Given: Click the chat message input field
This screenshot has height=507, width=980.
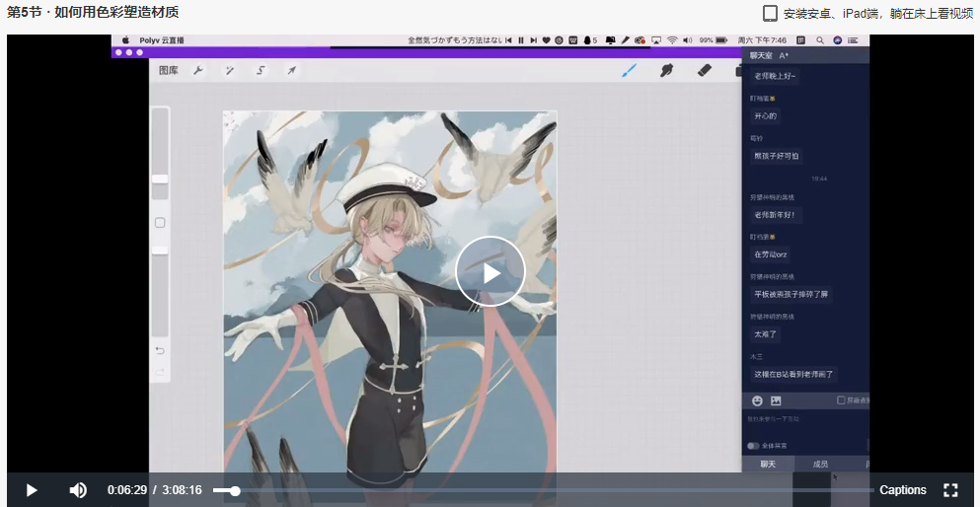Looking at the screenshot, I should (x=805, y=424).
